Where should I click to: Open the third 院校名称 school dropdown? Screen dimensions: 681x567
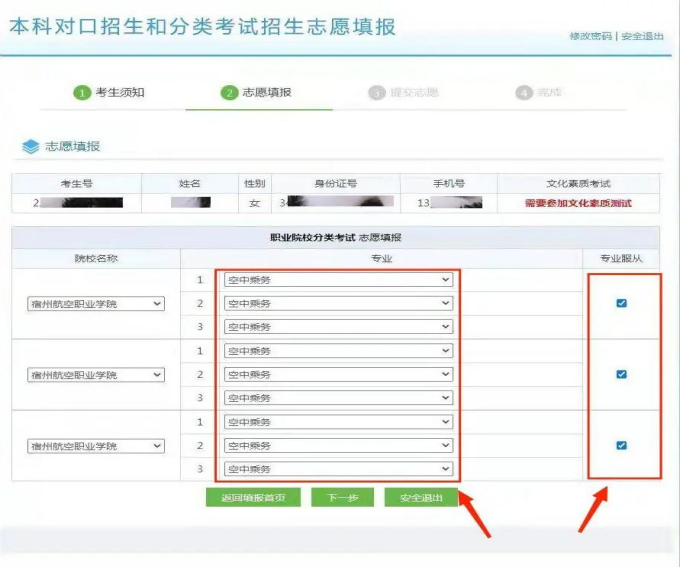[x=96, y=446]
